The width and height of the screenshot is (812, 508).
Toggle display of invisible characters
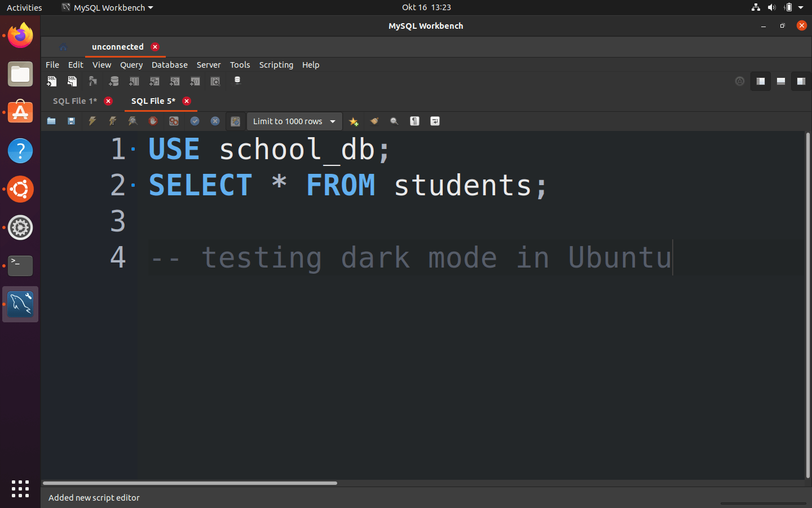[414, 121]
